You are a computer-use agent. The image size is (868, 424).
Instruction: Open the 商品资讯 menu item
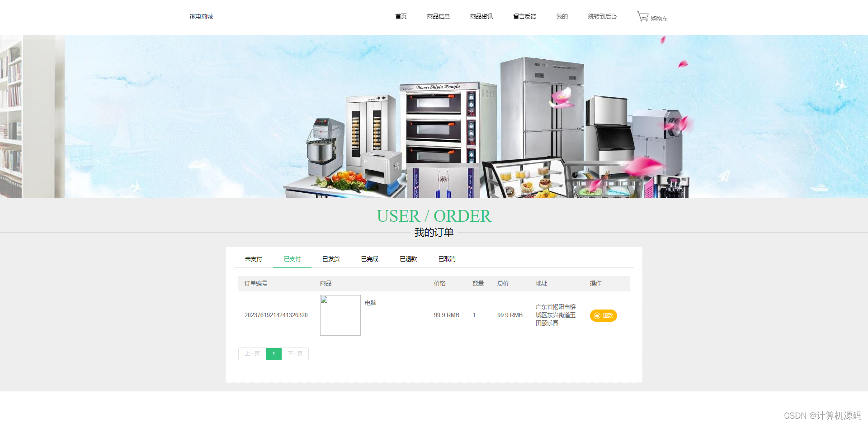(481, 16)
